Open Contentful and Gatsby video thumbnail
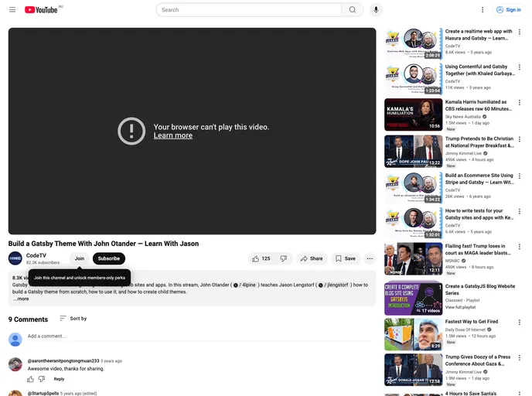The image size is (532, 396). pyautogui.click(x=413, y=79)
